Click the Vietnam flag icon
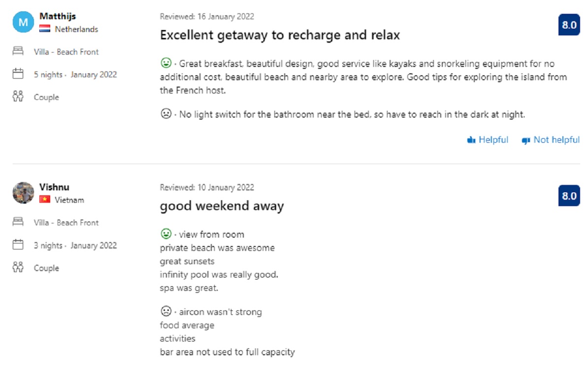588x369 pixels. click(x=45, y=200)
